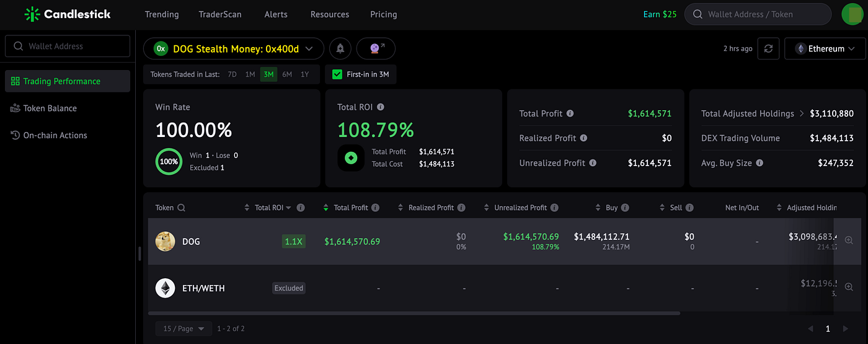
Task: Open the Resources menu
Action: [330, 14]
